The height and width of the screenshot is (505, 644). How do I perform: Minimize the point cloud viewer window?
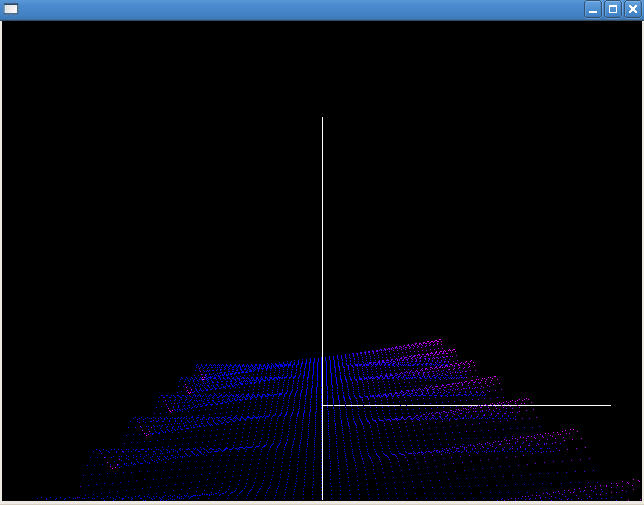(x=593, y=9)
